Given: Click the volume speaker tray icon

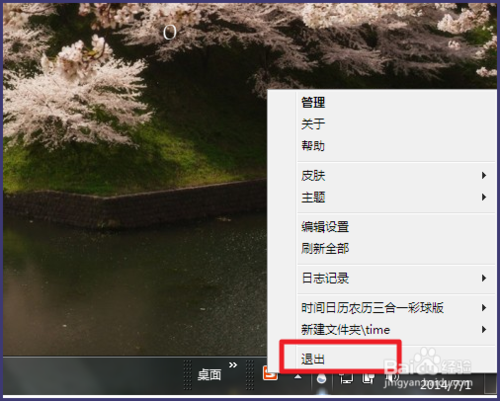Looking at the screenshot, I should tap(392, 377).
